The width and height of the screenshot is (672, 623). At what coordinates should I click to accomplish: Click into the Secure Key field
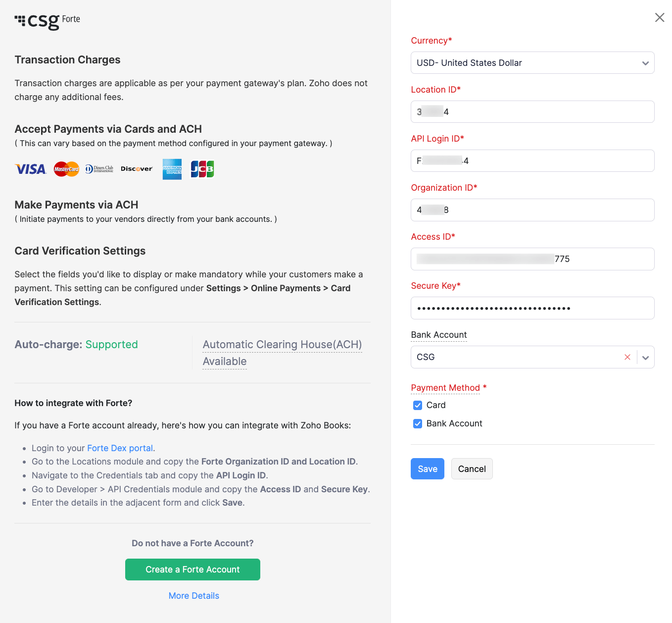532,308
